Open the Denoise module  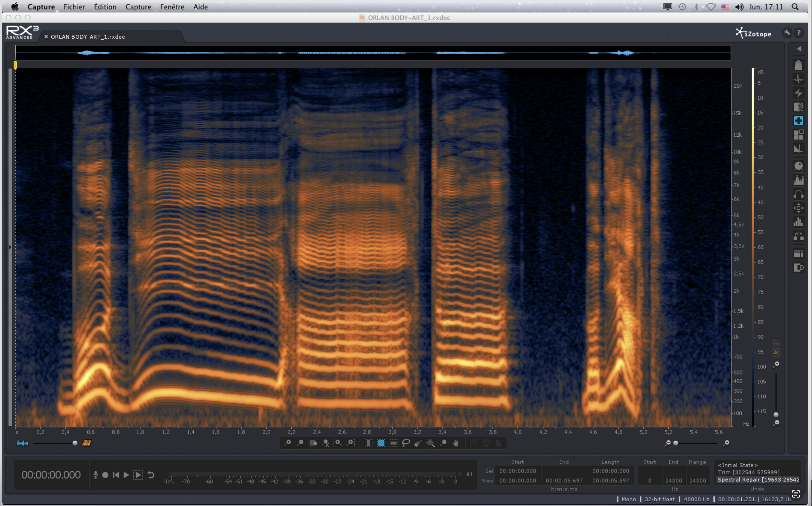(798, 107)
